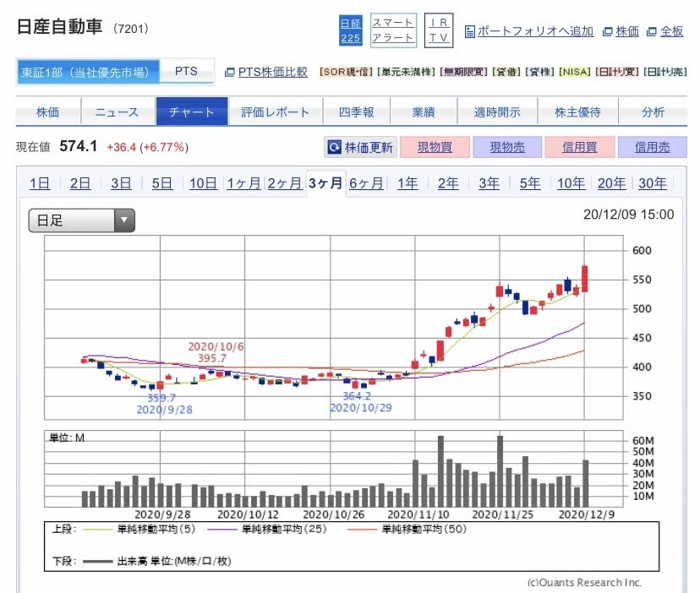The width and height of the screenshot is (700, 593).
Task: Switch to the PTS market toggle
Action: pyautogui.click(x=186, y=72)
